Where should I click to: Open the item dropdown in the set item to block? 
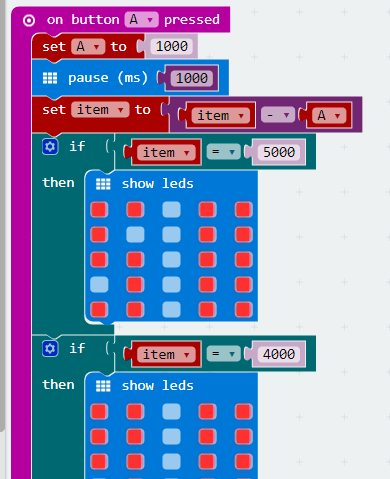(x=100, y=110)
